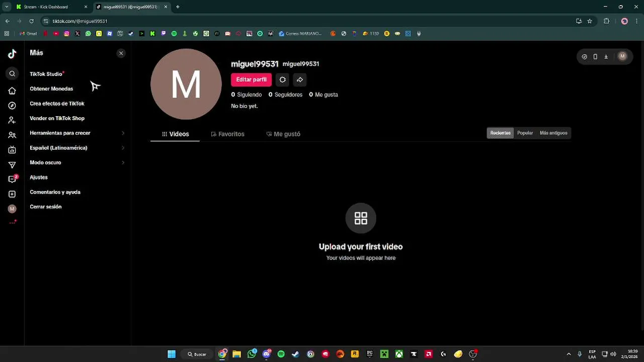
Task: Bookmark this page with the star icon
Action: (590, 21)
